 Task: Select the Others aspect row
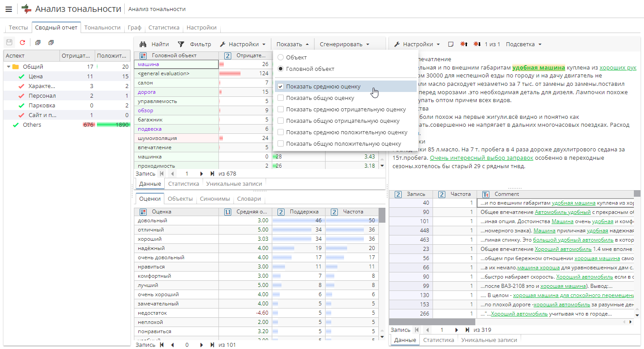click(67, 125)
